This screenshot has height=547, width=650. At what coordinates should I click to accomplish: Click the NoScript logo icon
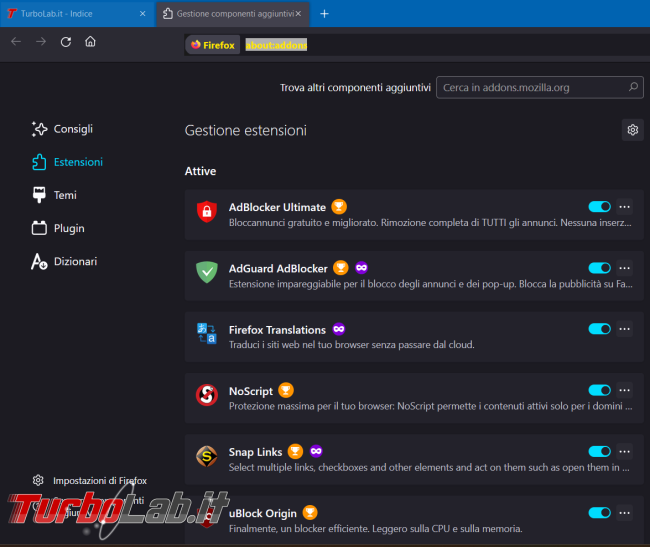coord(207,395)
